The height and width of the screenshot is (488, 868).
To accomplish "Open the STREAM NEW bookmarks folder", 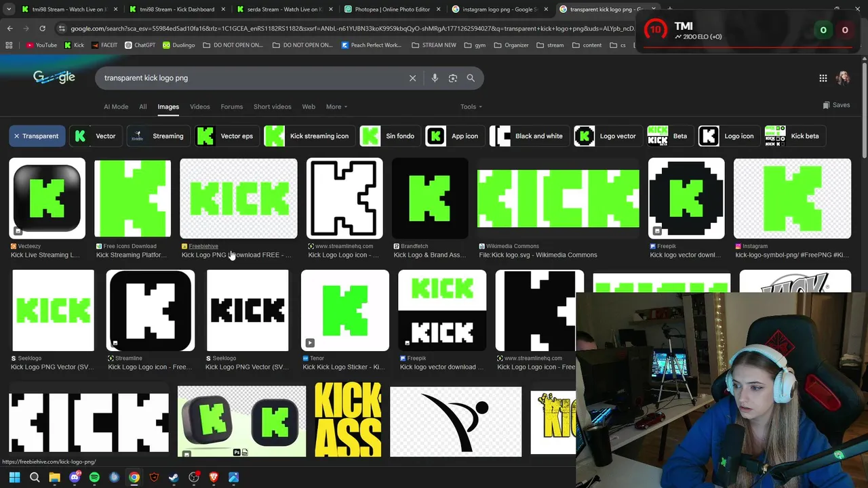I will [x=433, y=45].
